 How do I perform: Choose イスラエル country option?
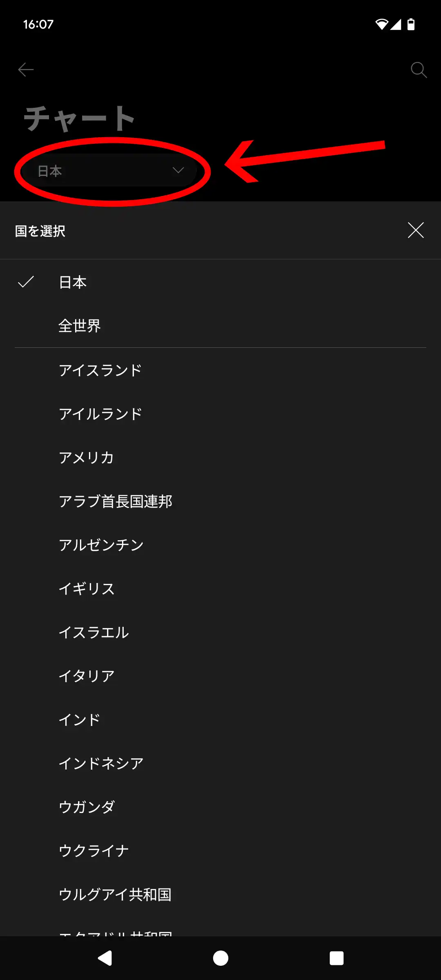94,633
